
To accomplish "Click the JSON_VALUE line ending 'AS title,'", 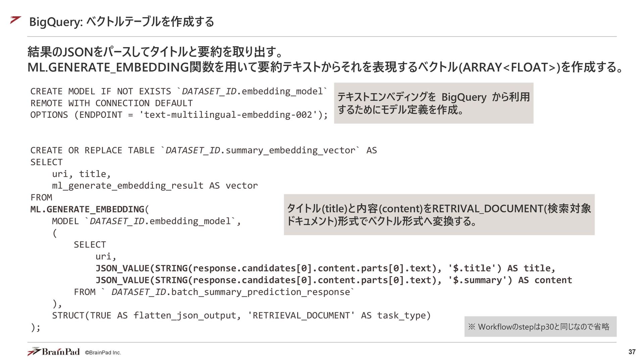I will pos(326,268).
